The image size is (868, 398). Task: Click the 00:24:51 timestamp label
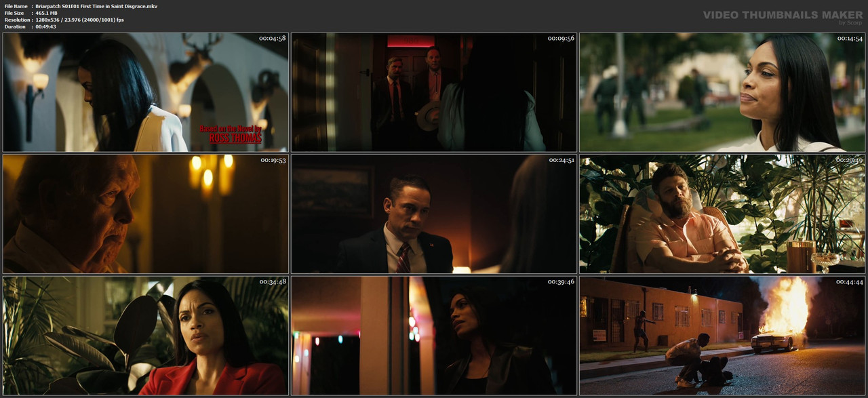pyautogui.click(x=561, y=161)
